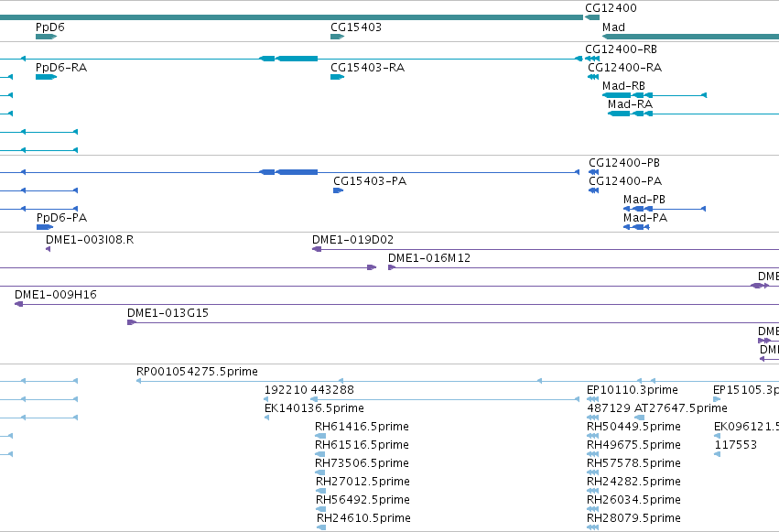
Task: Click the Mad-PB protein feature
Action: [x=665, y=209]
